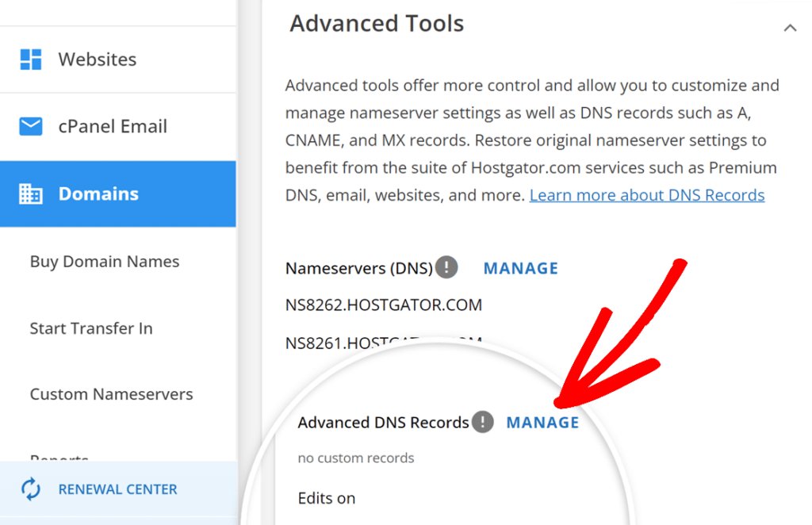Click MANAGE next to Nameservers (DNS)
This screenshot has width=812, height=525.
coord(520,268)
